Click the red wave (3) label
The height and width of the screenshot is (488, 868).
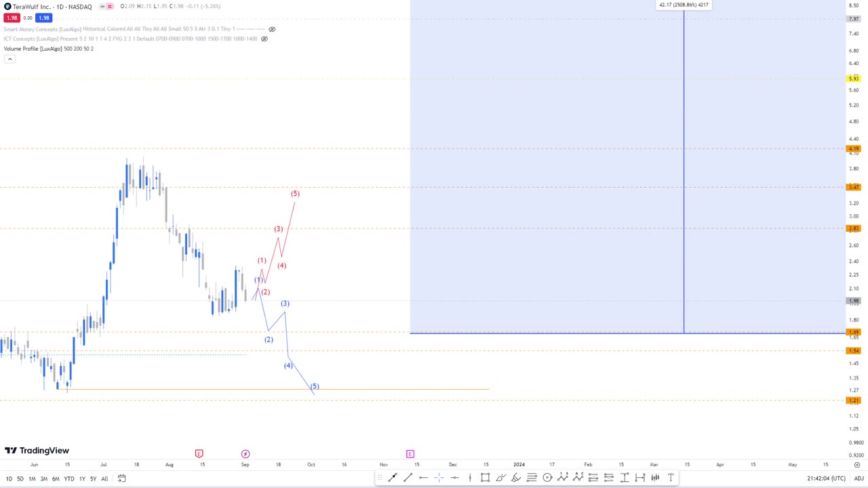click(278, 229)
